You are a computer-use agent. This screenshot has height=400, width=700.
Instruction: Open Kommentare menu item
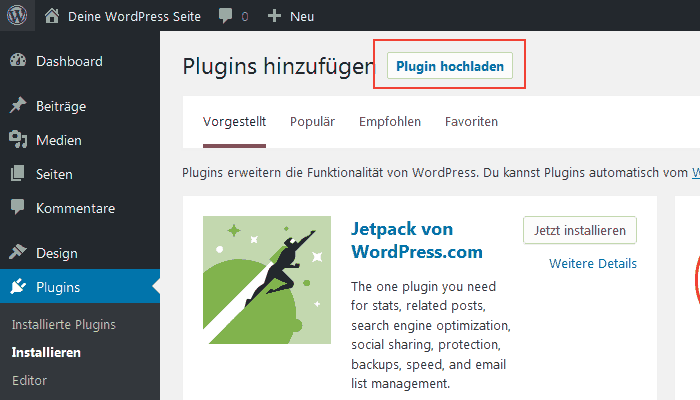tap(75, 208)
